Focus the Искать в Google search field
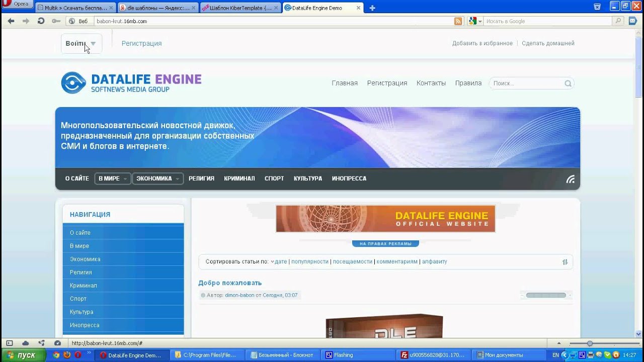The height and width of the screenshot is (362, 644). pos(548,21)
